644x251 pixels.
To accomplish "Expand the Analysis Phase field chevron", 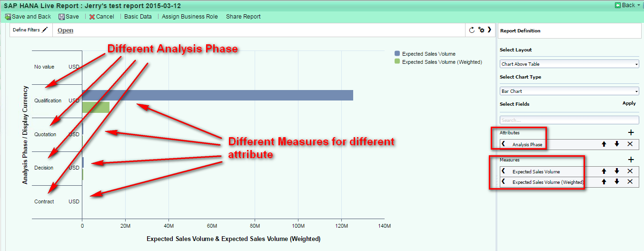I will coord(503,144).
